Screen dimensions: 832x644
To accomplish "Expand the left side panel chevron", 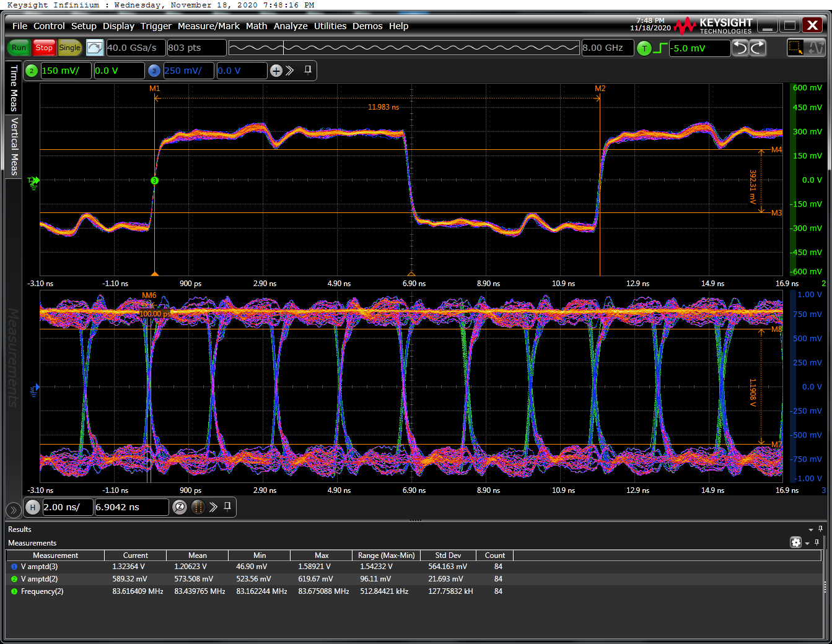I will tap(13, 510).
